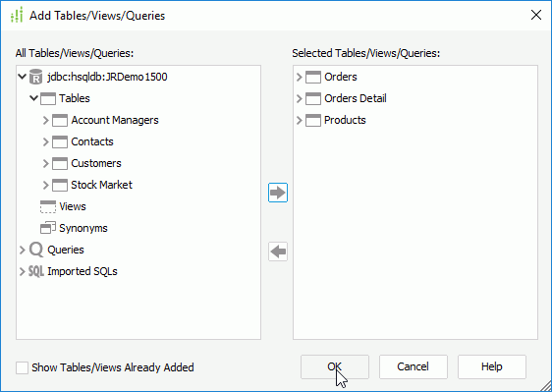Expand the Queries node
The height and width of the screenshot is (392, 552).
pyautogui.click(x=23, y=250)
